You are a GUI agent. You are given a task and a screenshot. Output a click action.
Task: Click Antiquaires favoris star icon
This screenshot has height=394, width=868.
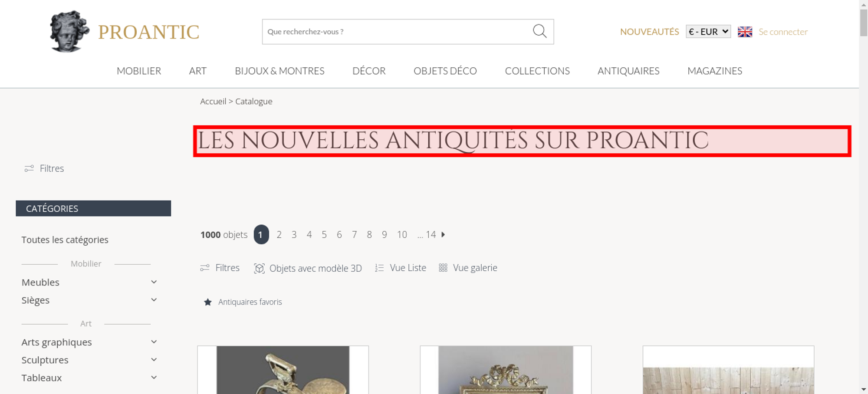click(x=208, y=302)
